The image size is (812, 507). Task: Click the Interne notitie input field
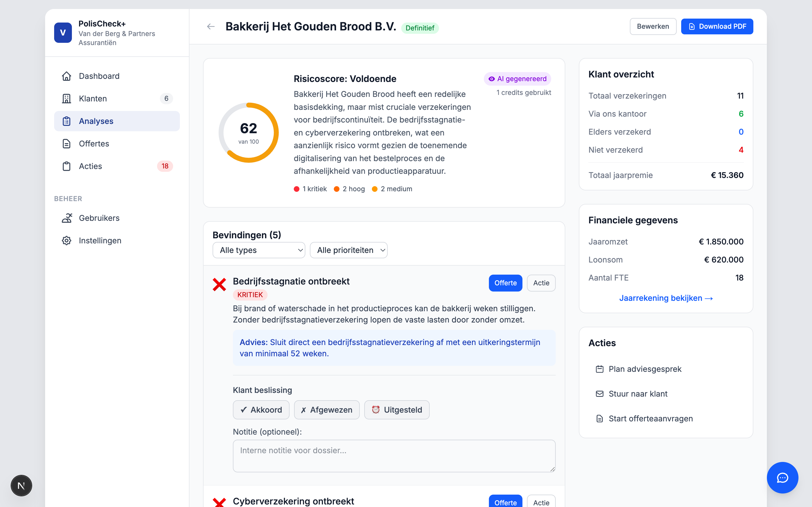pyautogui.click(x=394, y=456)
